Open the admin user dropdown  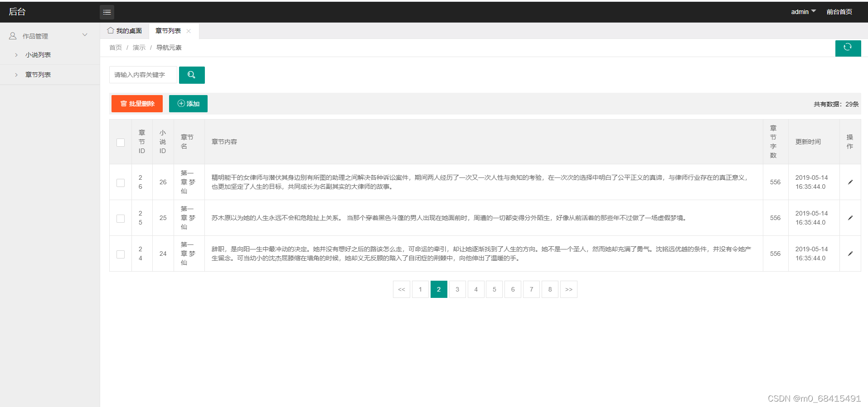click(x=803, y=12)
